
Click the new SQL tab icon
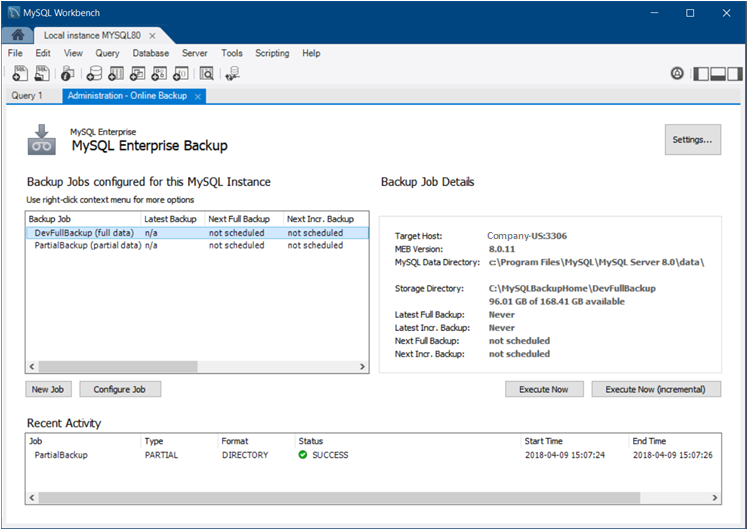[20, 73]
